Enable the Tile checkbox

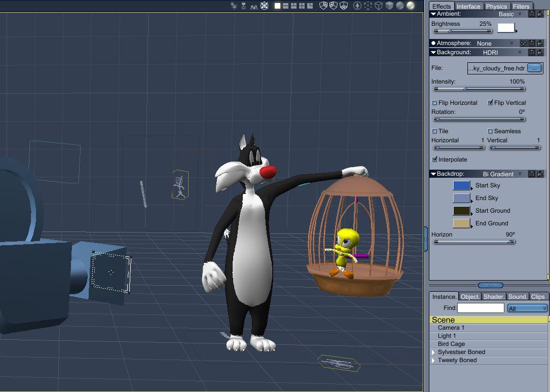tap(434, 131)
